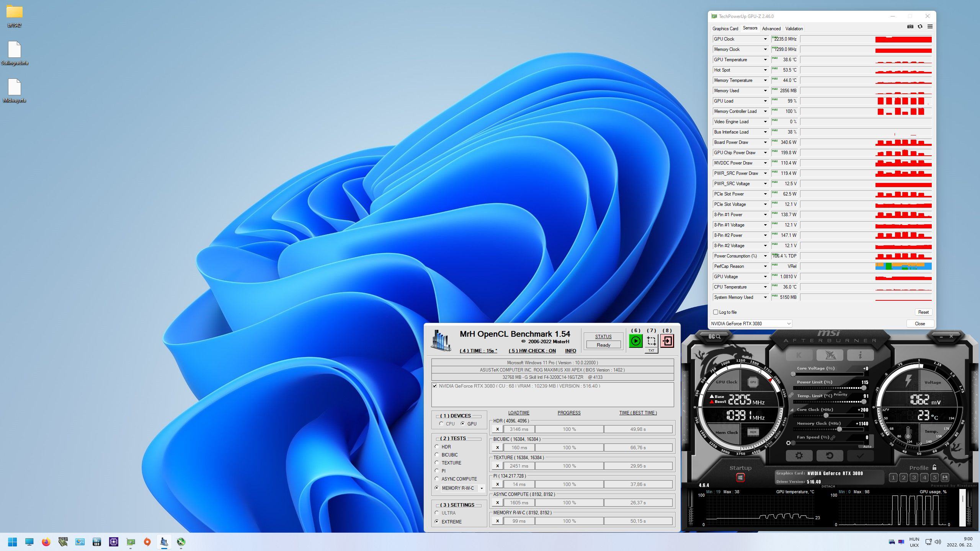The height and width of the screenshot is (551, 980).
Task: Open the Board Power Draw sensor dropdown arrow
Action: [x=765, y=142]
